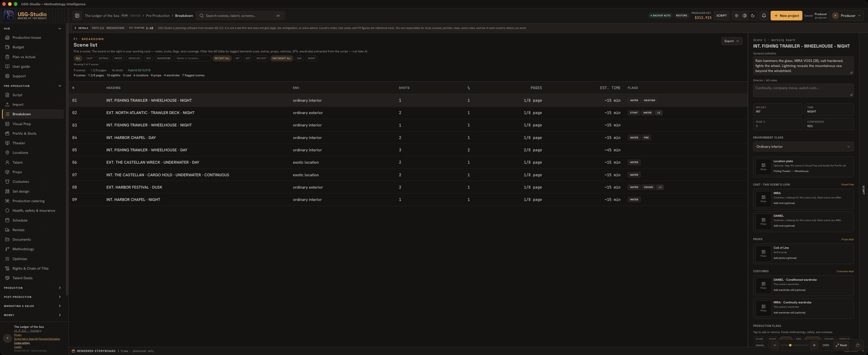
Task: Expand the MONEY sidebar section
Action: 59,315
